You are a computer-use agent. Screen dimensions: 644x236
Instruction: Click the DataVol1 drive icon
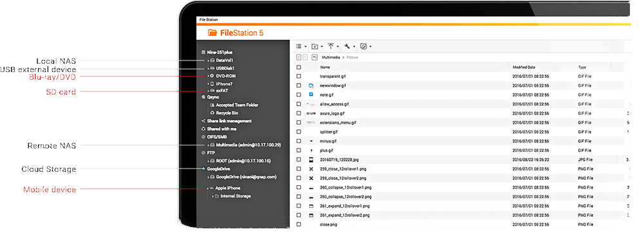click(x=213, y=60)
